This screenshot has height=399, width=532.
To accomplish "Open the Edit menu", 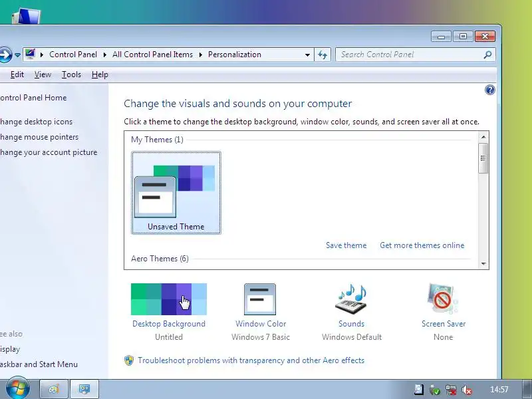I will [17, 74].
